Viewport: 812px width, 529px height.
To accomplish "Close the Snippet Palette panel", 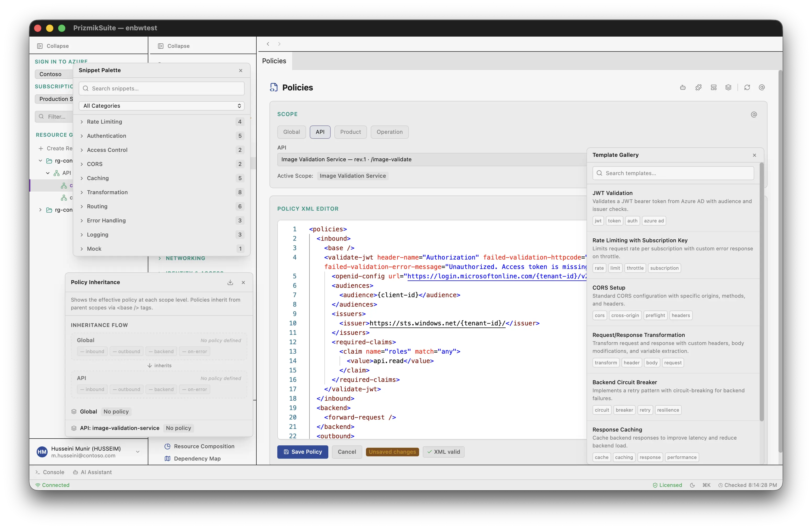I will 241,71.
